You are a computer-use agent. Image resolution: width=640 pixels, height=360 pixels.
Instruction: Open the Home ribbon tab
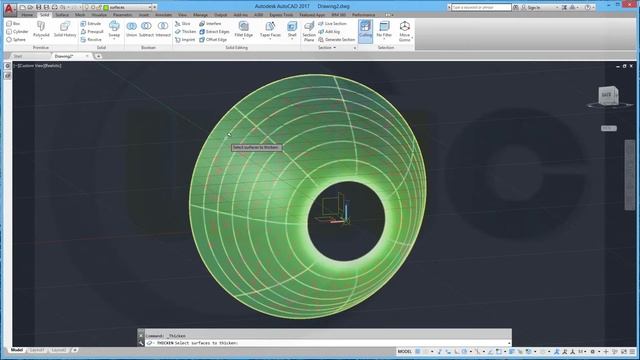(27, 15)
